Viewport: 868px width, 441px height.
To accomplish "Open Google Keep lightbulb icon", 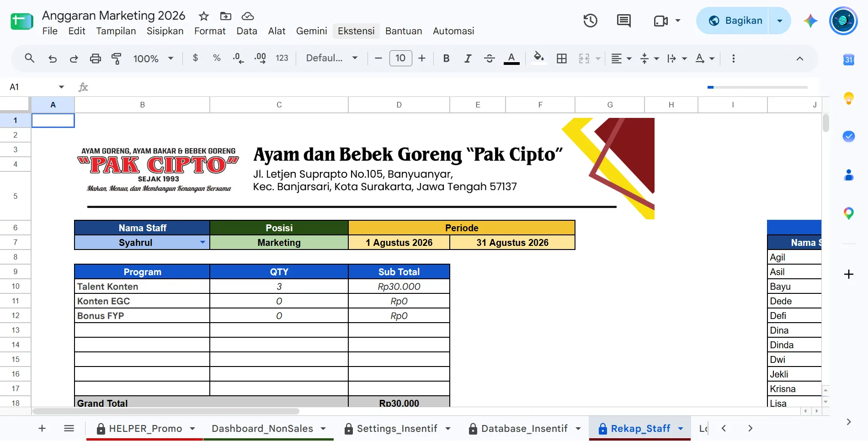I will click(848, 98).
